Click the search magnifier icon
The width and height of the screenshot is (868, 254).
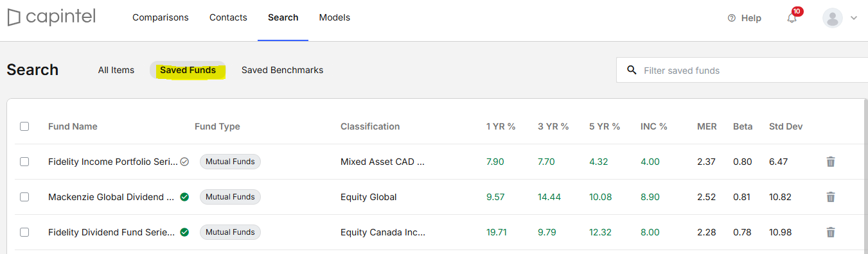[x=632, y=70]
